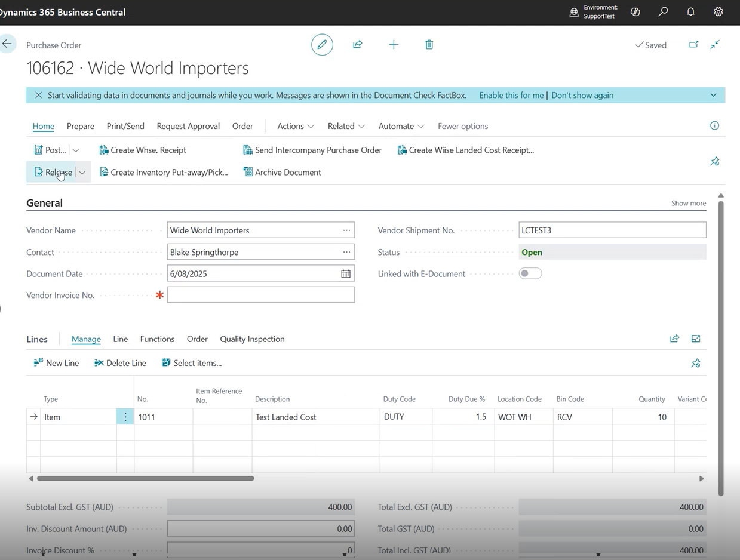Toggle the Linked with E-Document switch
Viewport: 740px width, 560px height.
click(x=530, y=273)
